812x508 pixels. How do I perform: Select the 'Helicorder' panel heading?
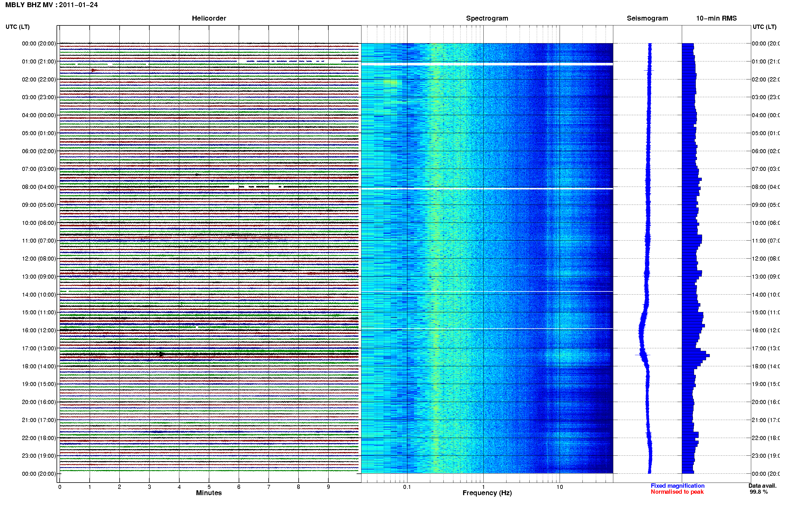point(209,19)
